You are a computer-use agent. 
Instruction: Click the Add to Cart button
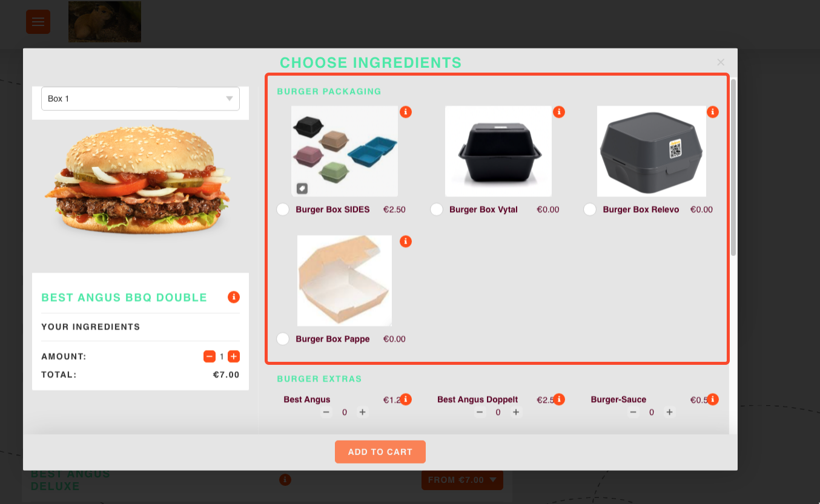pos(380,452)
